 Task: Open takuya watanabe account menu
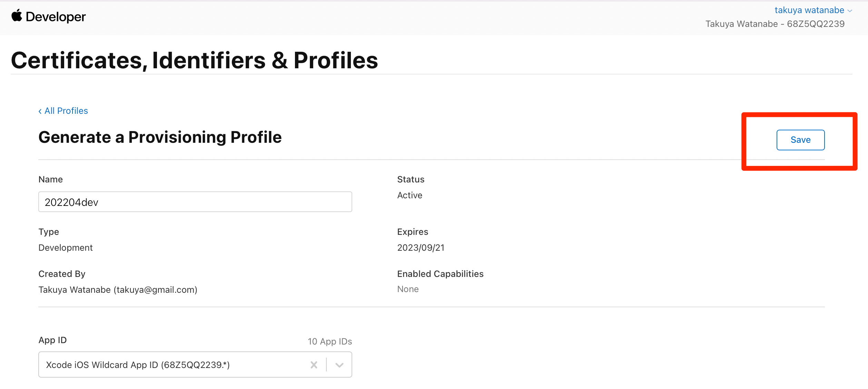pyautogui.click(x=809, y=10)
